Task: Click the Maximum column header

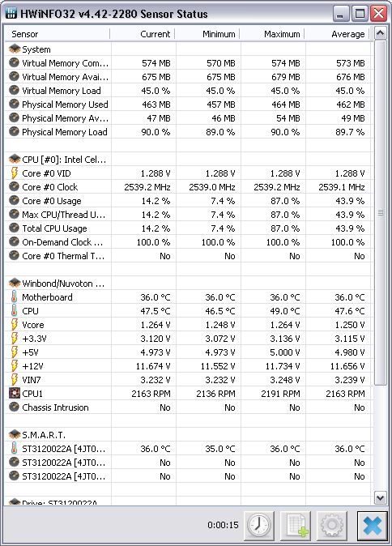Action: coord(272,34)
